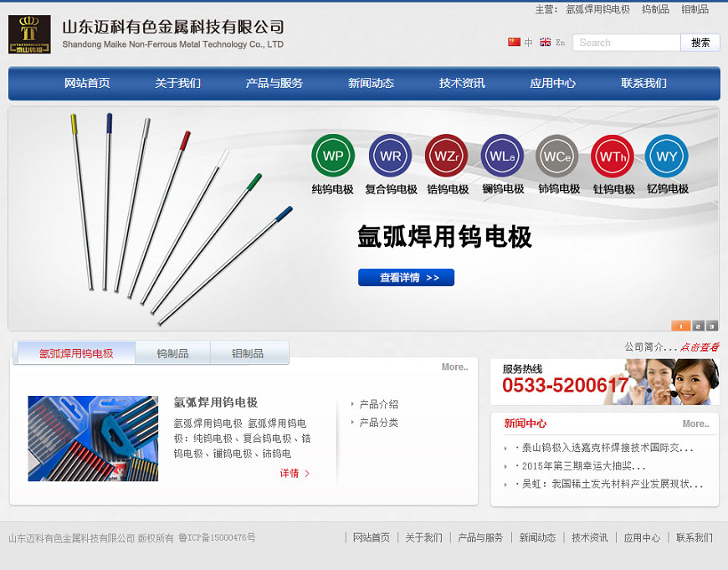Click the 鲁ICP备15000476号 footer registration text
728x570 pixels.
click(x=217, y=538)
